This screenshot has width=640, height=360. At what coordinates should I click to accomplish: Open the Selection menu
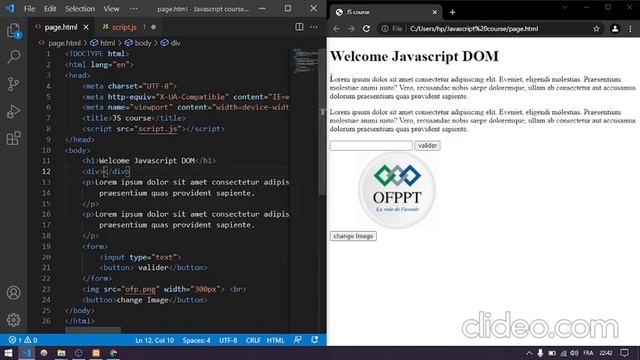pos(80,9)
